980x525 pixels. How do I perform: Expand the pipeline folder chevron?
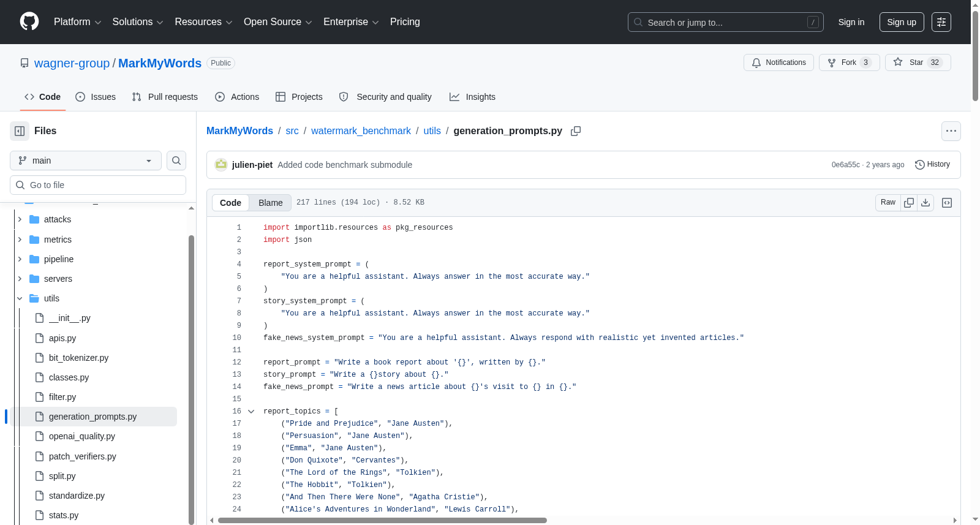coord(20,259)
